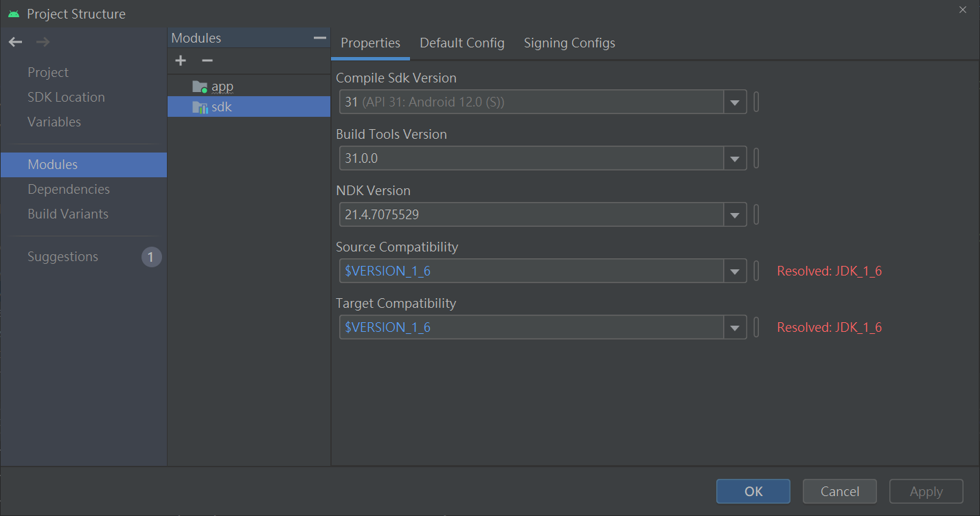Open the Suggestions count badge
Screen dimensions: 980x516
click(152, 257)
